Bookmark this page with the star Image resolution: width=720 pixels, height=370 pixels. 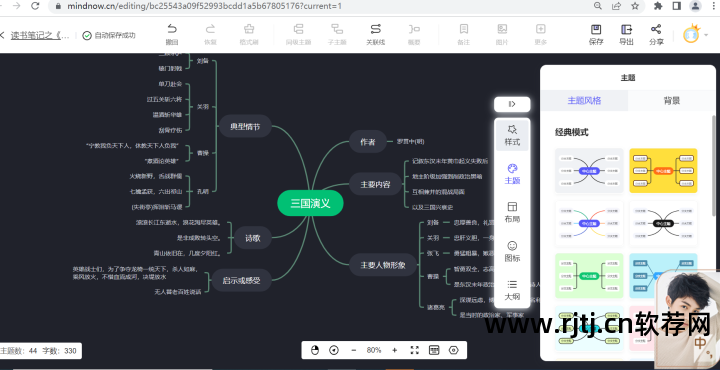tap(635, 6)
